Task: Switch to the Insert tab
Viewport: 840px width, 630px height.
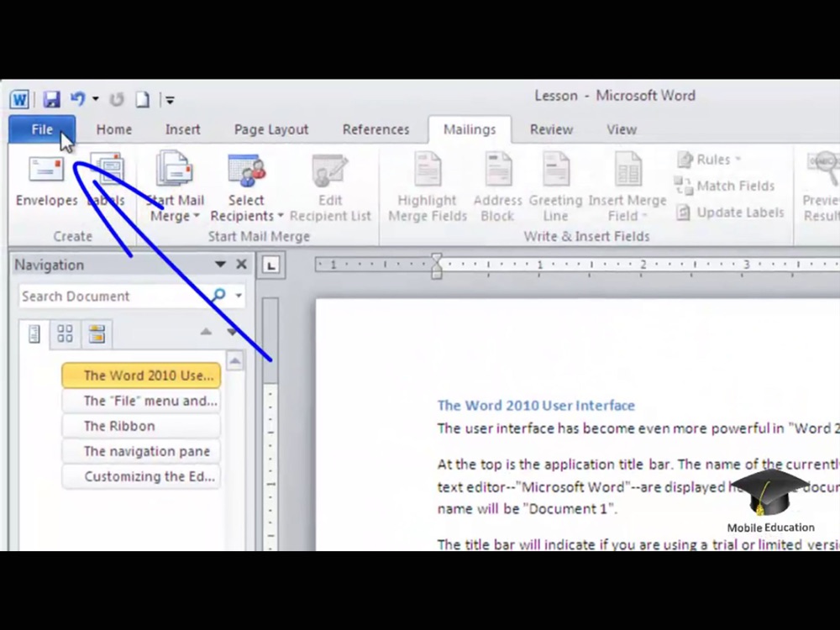Action: click(x=182, y=129)
